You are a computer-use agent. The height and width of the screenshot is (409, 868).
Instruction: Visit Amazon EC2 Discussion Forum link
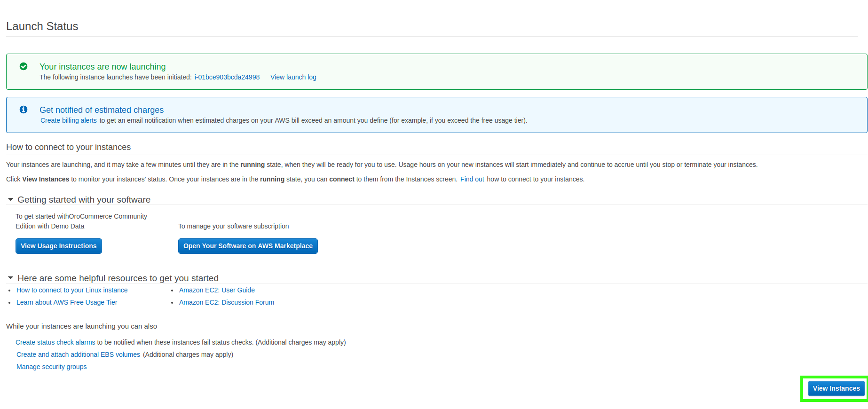point(226,302)
